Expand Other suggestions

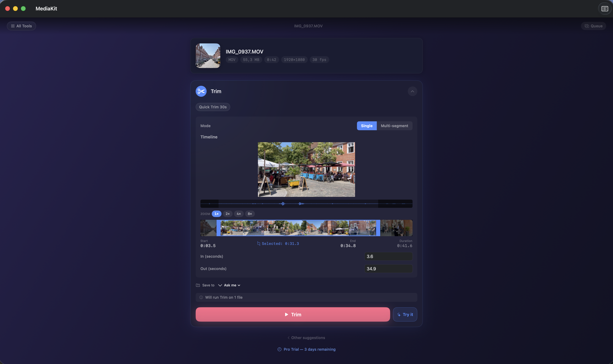306,338
